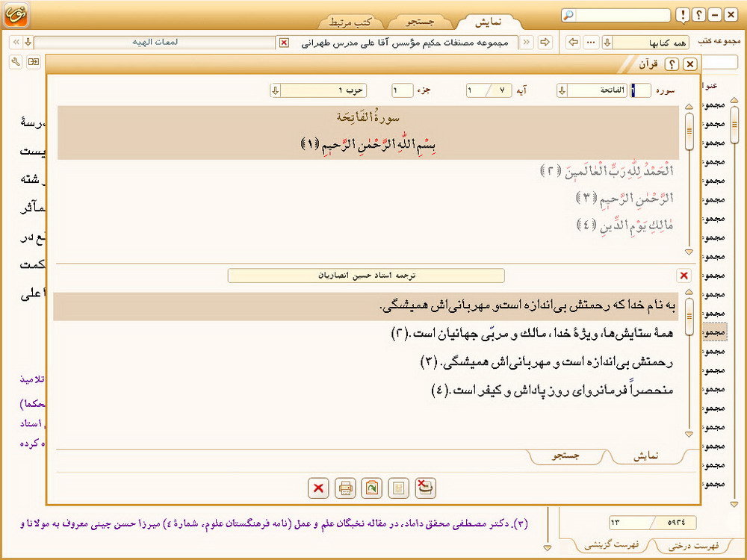Expand the حزب ۱ dropdown
The width and height of the screenshot is (747, 560).
(276, 90)
